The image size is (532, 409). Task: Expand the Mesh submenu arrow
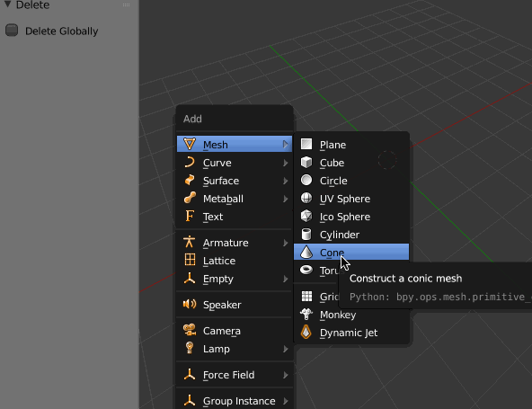point(286,145)
